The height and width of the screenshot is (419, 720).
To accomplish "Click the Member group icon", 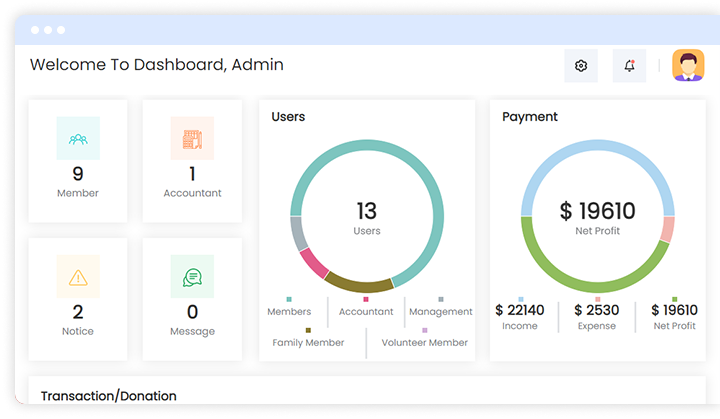I will point(78,139).
